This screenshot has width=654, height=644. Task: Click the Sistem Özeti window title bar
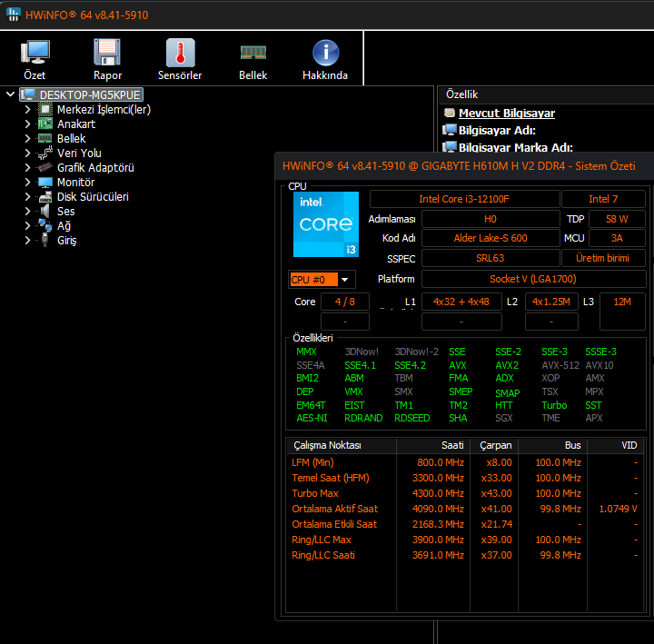coord(464,166)
